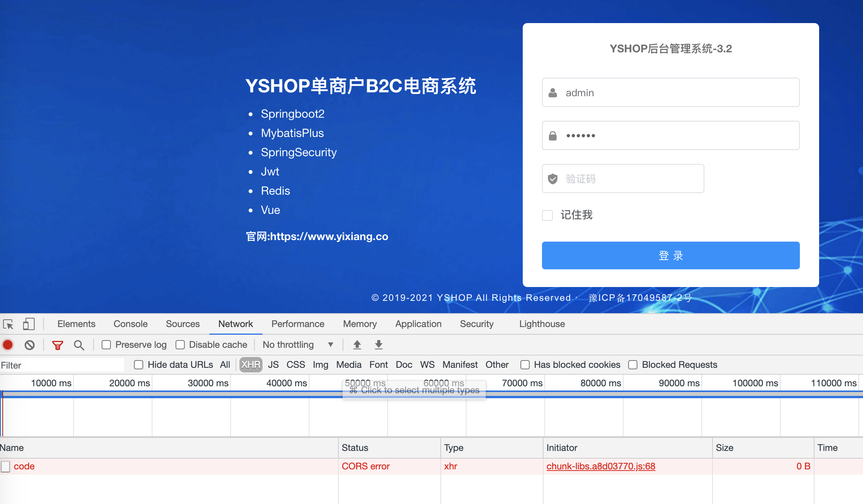Viewport: 863px width, 504px height.
Task: Stop recording network log with red button
Action: [8, 345]
